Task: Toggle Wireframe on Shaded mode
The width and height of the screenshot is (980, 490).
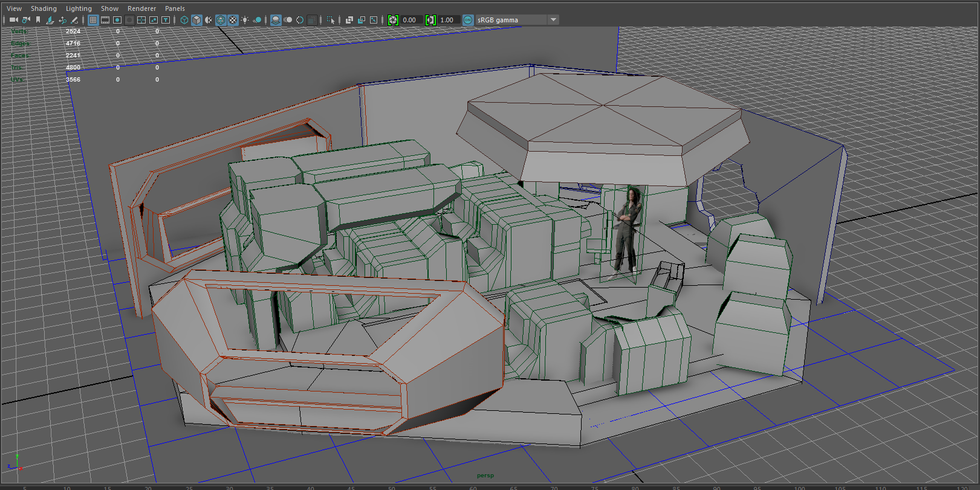Action: [221, 20]
